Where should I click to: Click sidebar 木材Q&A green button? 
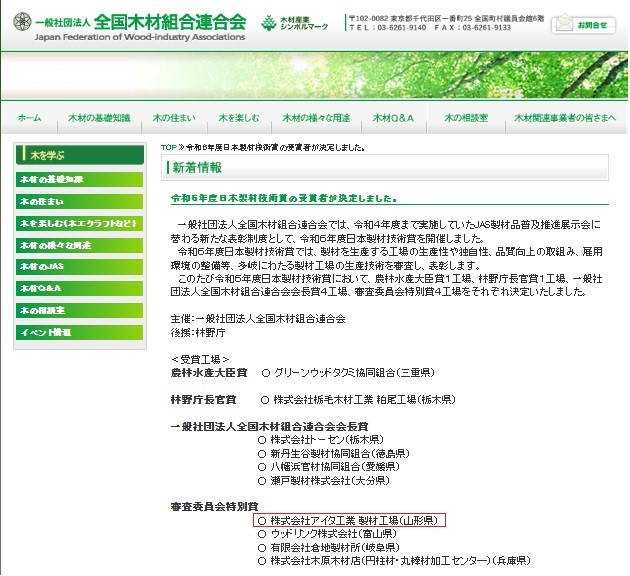point(79,288)
